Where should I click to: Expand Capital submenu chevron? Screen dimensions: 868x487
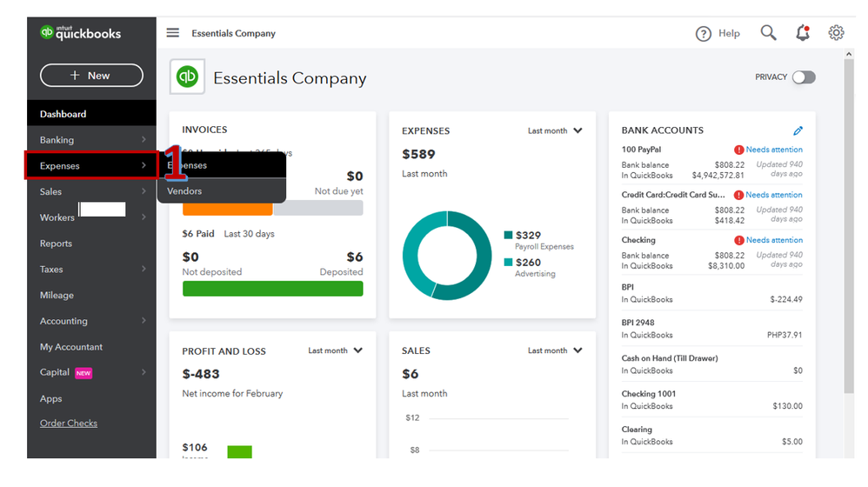point(144,372)
